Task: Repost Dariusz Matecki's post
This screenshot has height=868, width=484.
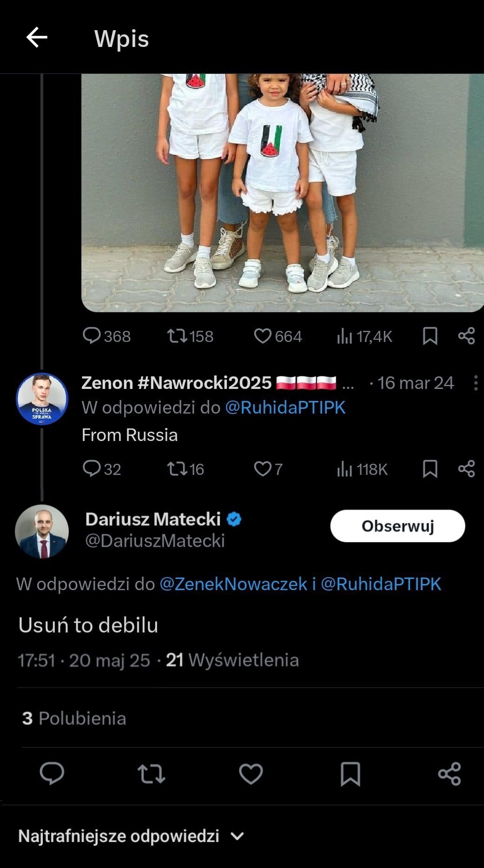Action: click(152, 774)
